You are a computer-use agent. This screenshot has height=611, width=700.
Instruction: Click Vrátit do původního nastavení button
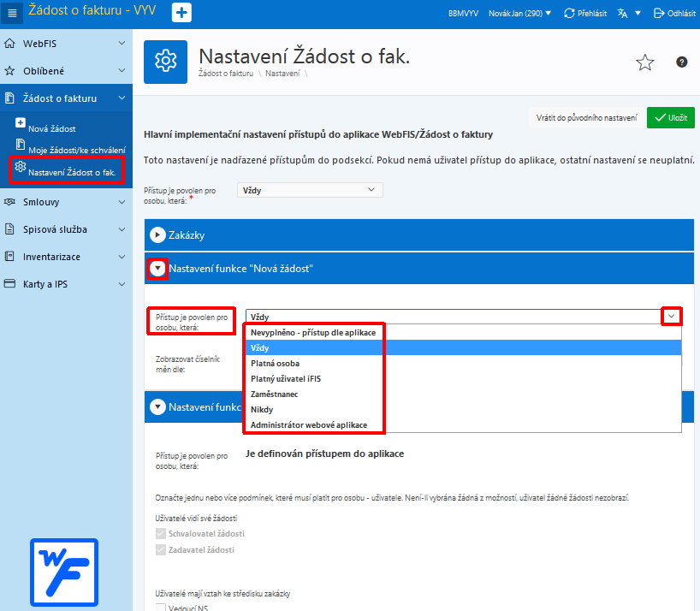coord(586,118)
